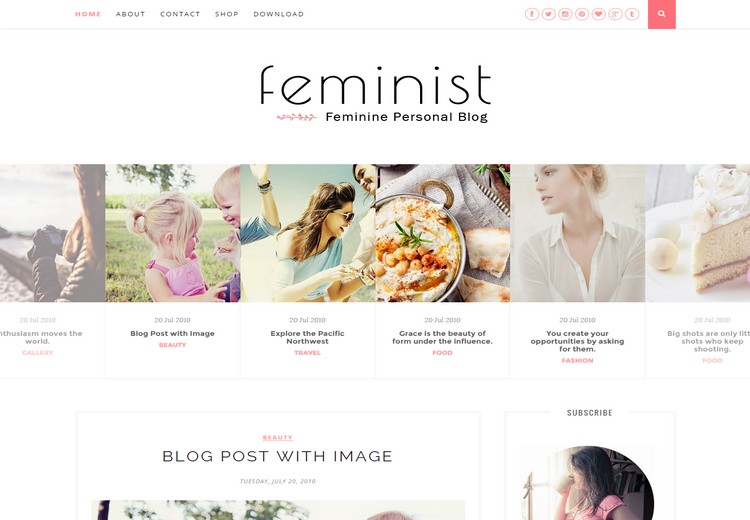Open the Facebook social icon
The image size is (750, 520).
coord(531,14)
